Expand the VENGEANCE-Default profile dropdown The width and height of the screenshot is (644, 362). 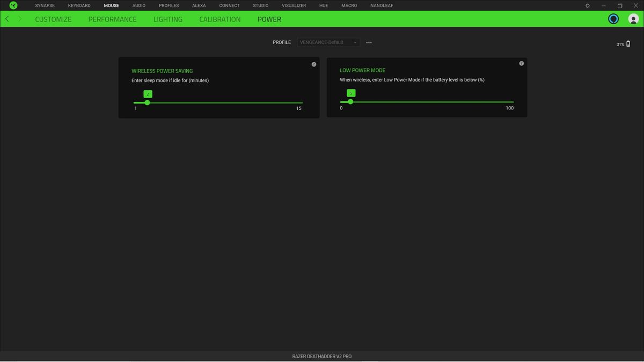pos(328,42)
